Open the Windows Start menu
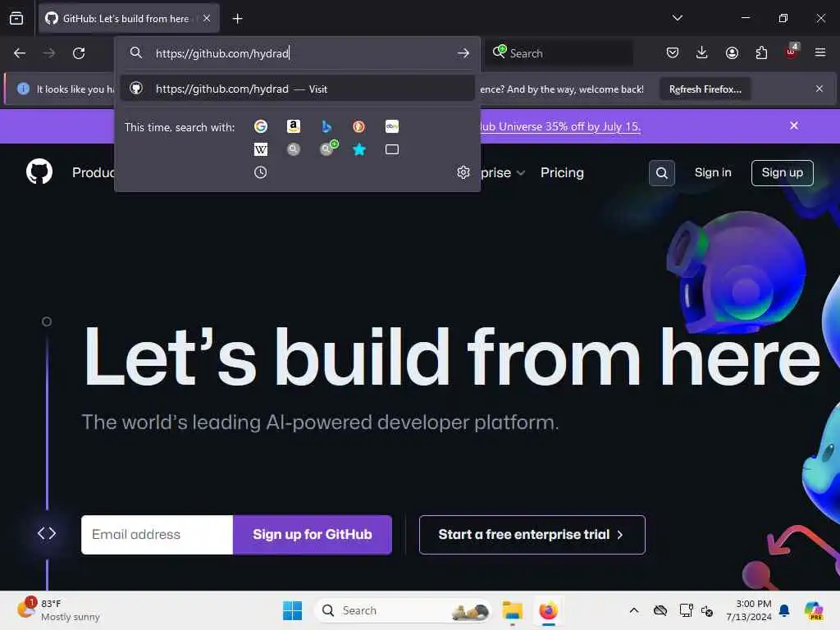The image size is (840, 630). click(x=293, y=610)
